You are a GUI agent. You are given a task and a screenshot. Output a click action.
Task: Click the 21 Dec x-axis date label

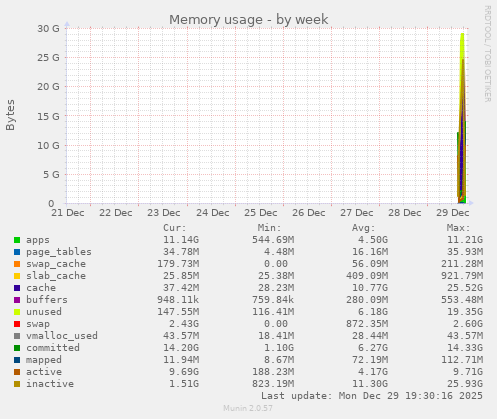click(x=68, y=213)
